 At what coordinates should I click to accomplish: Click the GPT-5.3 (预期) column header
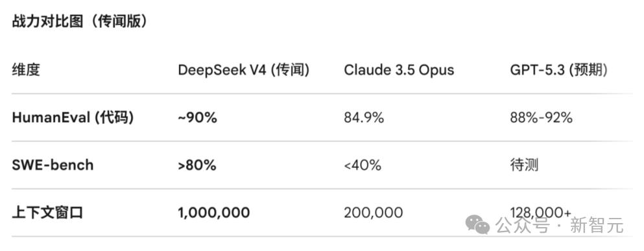[x=558, y=70]
